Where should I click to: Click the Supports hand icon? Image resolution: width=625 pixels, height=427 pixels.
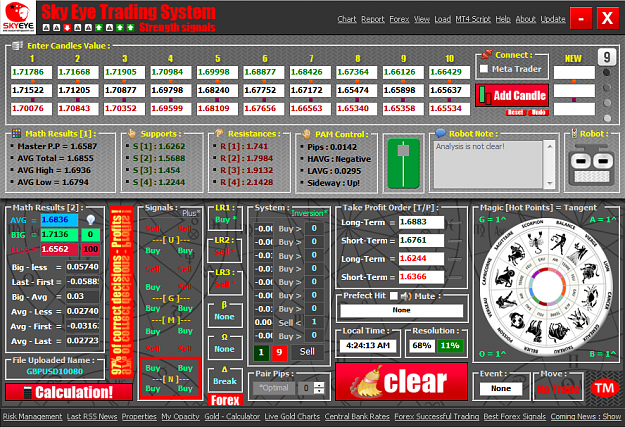(132, 133)
